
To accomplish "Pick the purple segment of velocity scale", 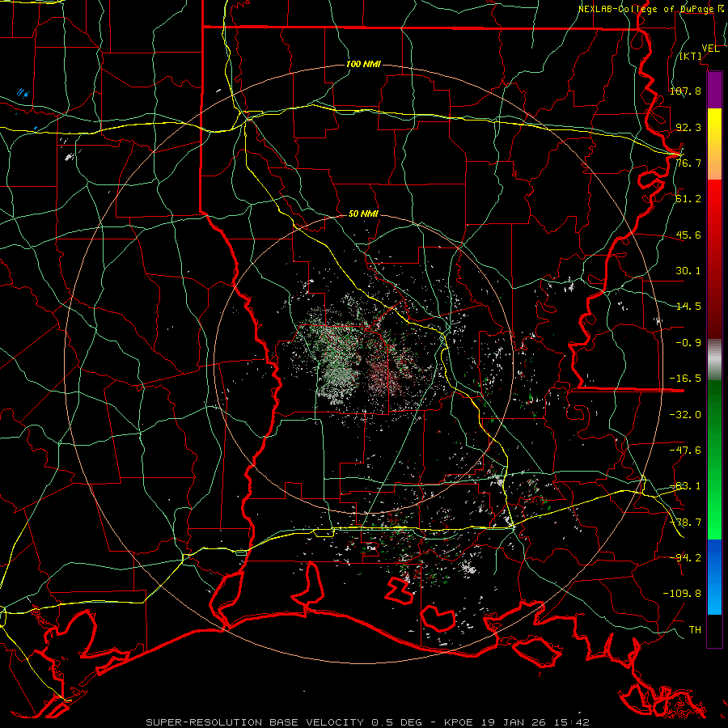I will 714,91.
